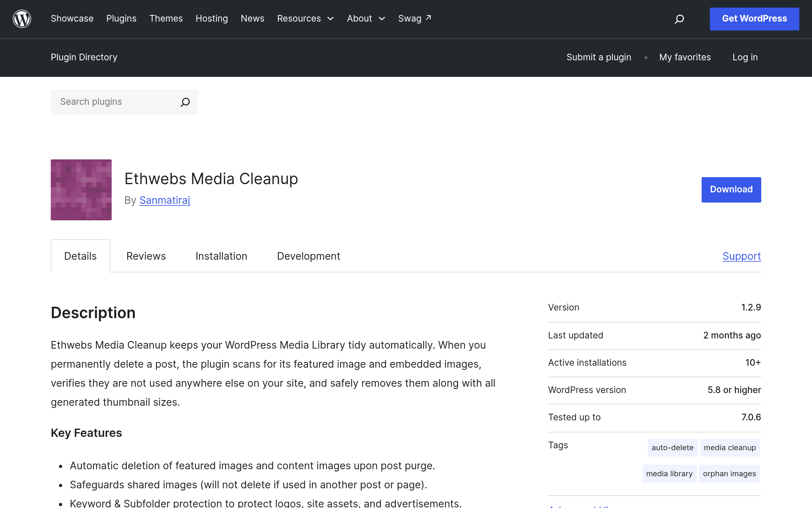Screen dimensions: 812x508
Task: Click the blue Download button
Action: pyautogui.click(x=731, y=190)
